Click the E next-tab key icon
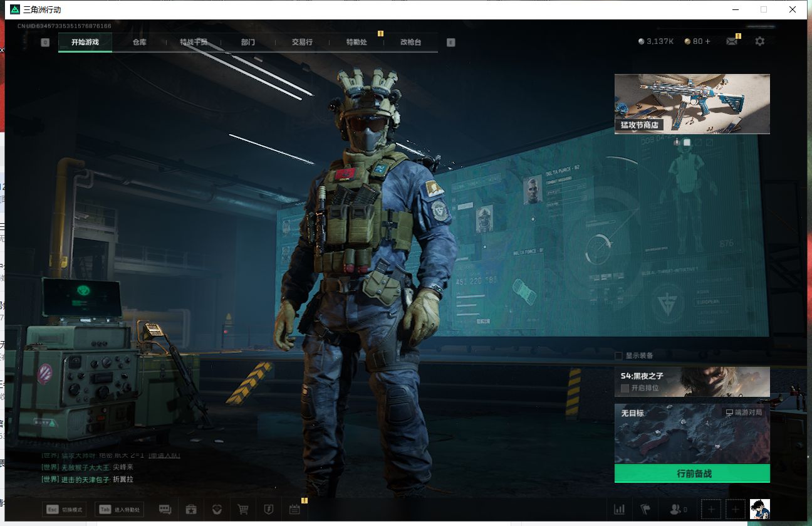This screenshot has height=526, width=812. pos(450,42)
